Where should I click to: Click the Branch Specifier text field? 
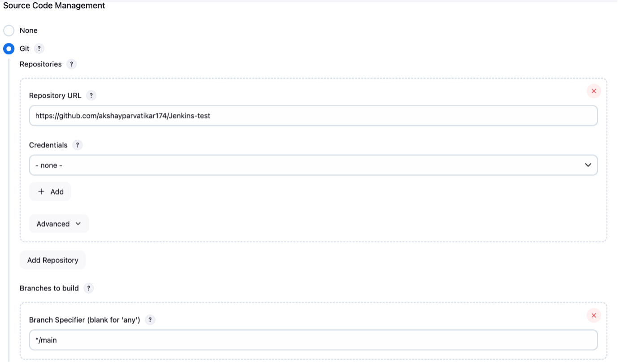(x=314, y=340)
